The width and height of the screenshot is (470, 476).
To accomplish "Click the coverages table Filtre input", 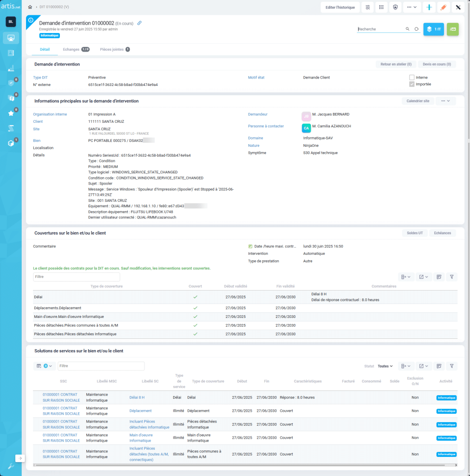I will point(77,277).
